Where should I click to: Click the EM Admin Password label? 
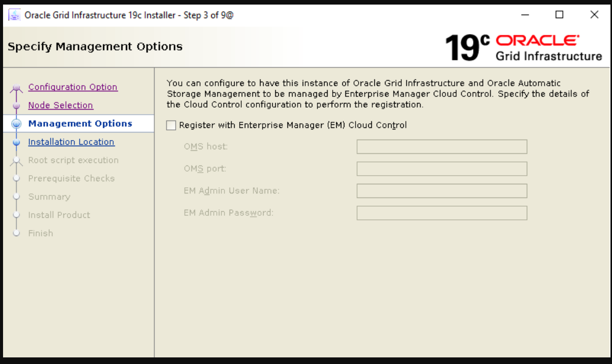click(229, 213)
